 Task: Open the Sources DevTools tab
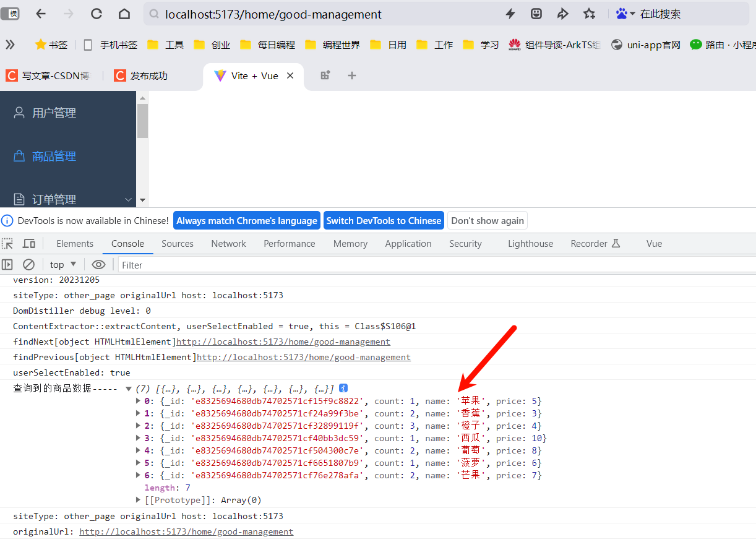point(178,243)
